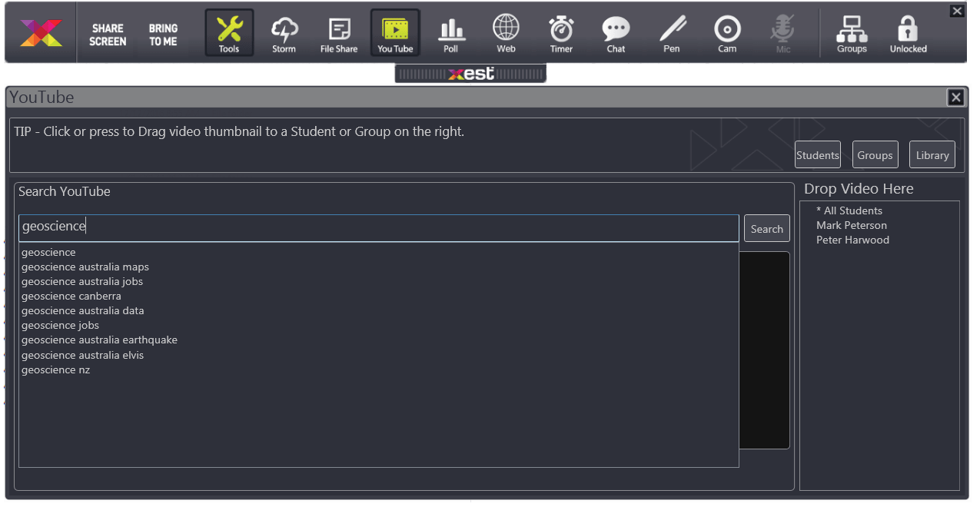Toggle the Unlocked padlock
This screenshot has width=980, height=507.
click(x=909, y=35)
